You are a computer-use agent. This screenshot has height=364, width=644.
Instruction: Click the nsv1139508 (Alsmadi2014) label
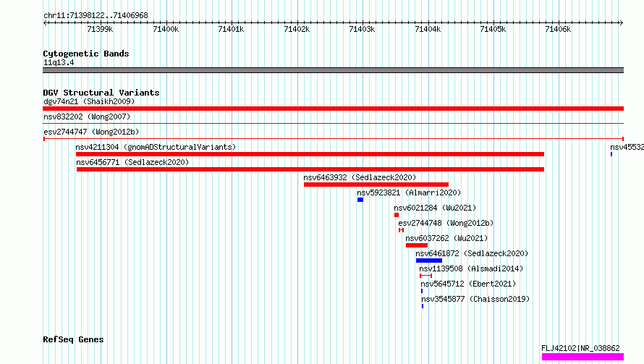tap(471, 268)
